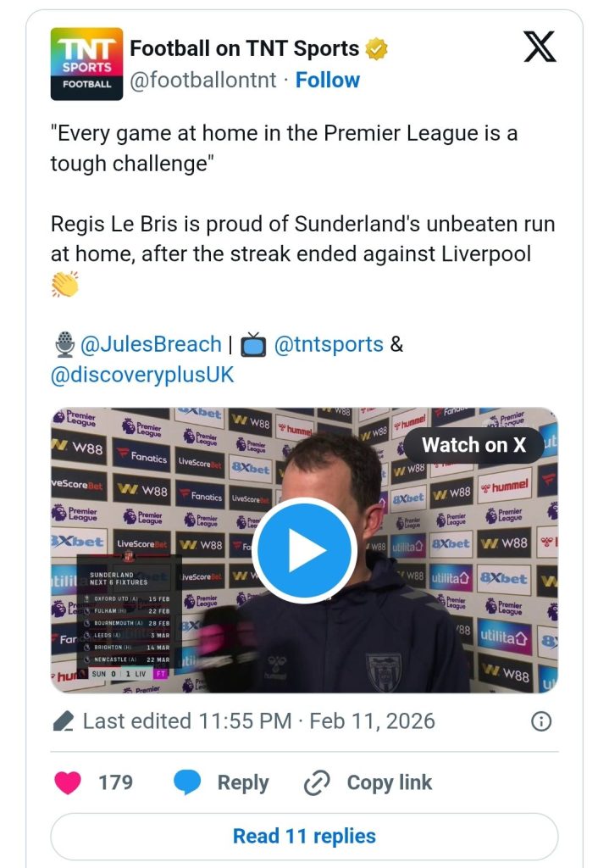Click the Last edited timestamp Feb 11, 2026
Screen dimensions: 609x868
(259, 721)
